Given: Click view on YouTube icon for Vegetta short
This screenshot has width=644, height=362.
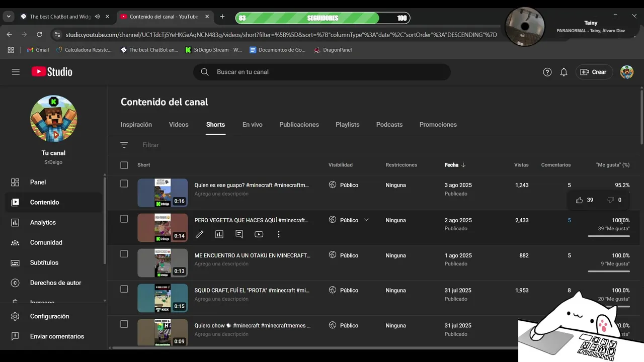Looking at the screenshot, I should pos(259,234).
